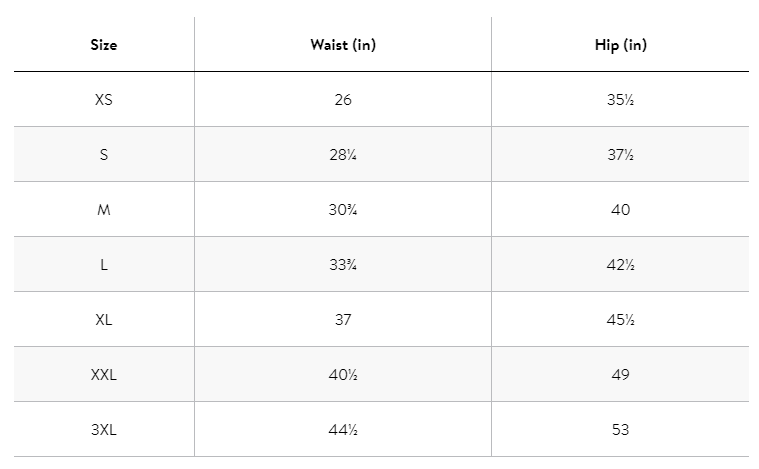Select the M size cell
This screenshot has width=759, height=469.
point(103,210)
